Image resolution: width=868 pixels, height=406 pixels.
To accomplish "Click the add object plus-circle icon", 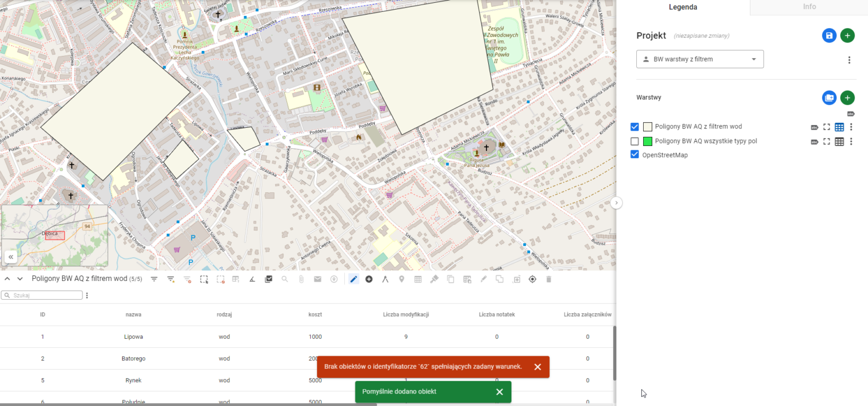I will coord(369,279).
